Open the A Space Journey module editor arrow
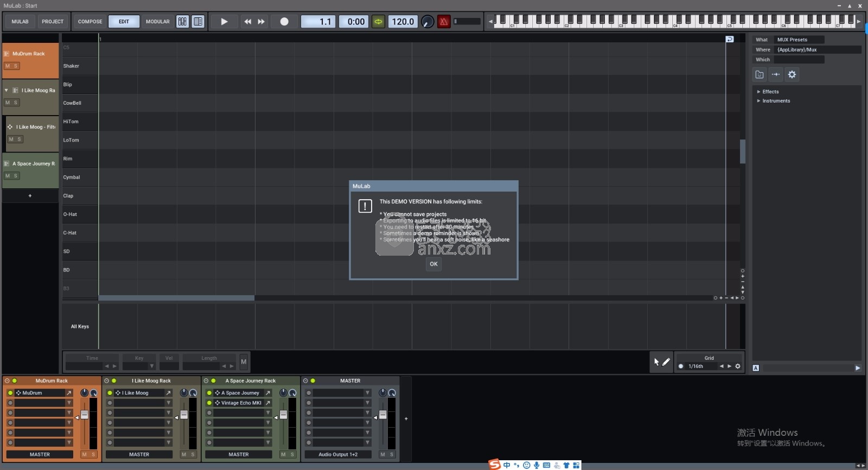This screenshot has height=470, width=868. (x=267, y=393)
